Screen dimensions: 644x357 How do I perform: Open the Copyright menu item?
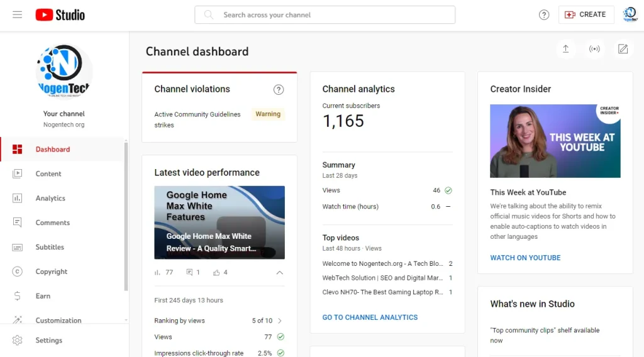[62, 272]
